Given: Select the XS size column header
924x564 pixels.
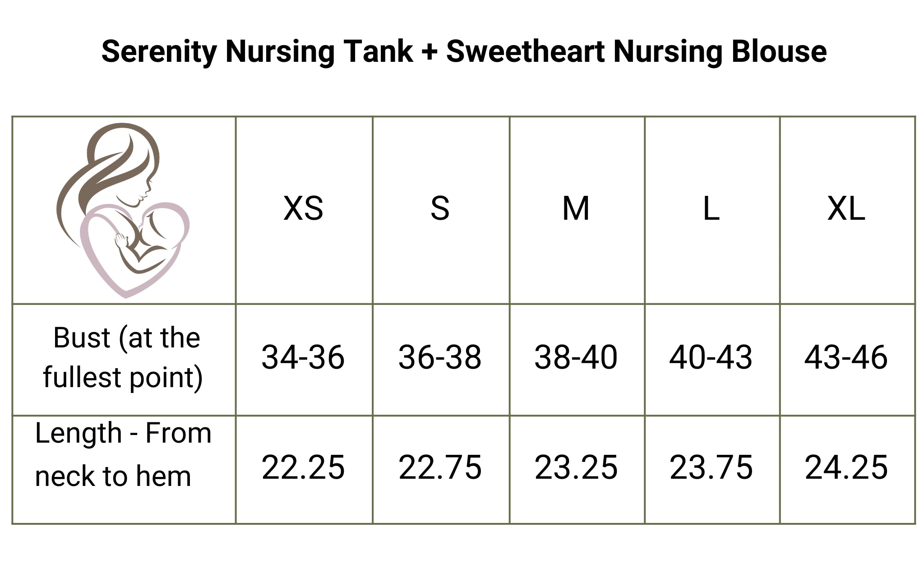Looking at the screenshot, I should tap(303, 209).
